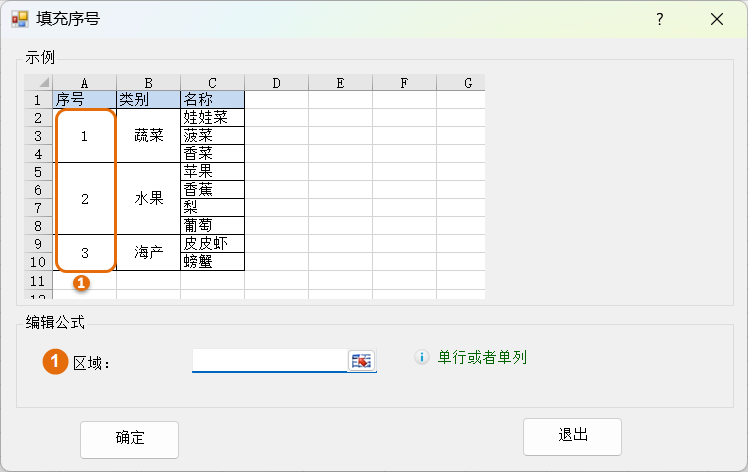
Task: Click the 编辑公式 group label
Action: pos(56,322)
